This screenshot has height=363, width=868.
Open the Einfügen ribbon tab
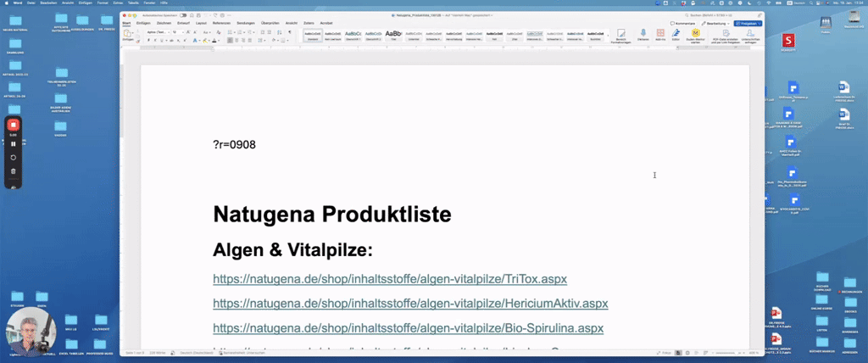pyautogui.click(x=142, y=23)
